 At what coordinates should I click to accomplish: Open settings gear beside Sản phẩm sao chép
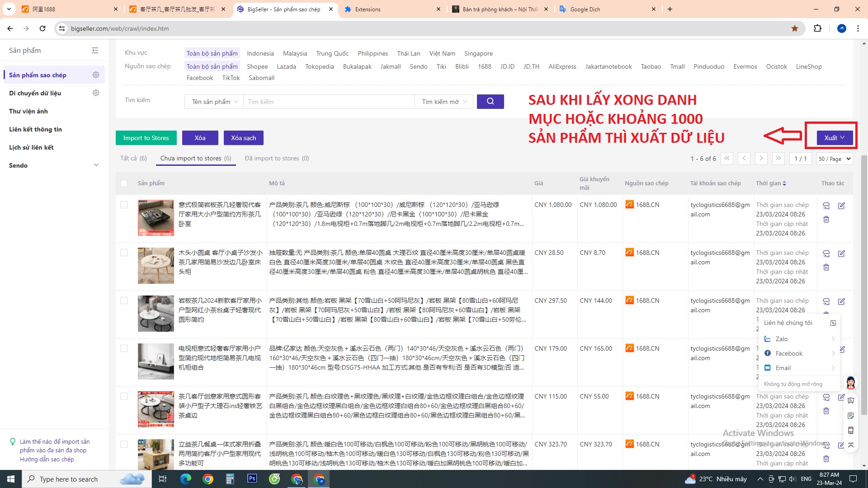tap(96, 75)
